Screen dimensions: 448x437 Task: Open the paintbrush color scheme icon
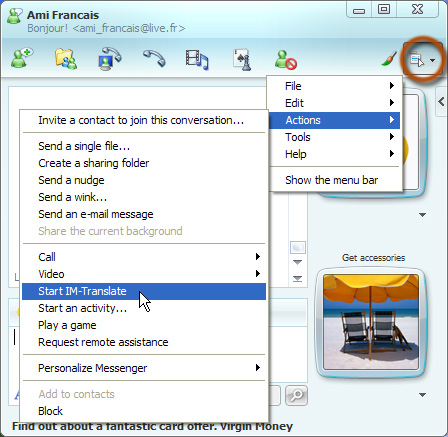point(389,59)
